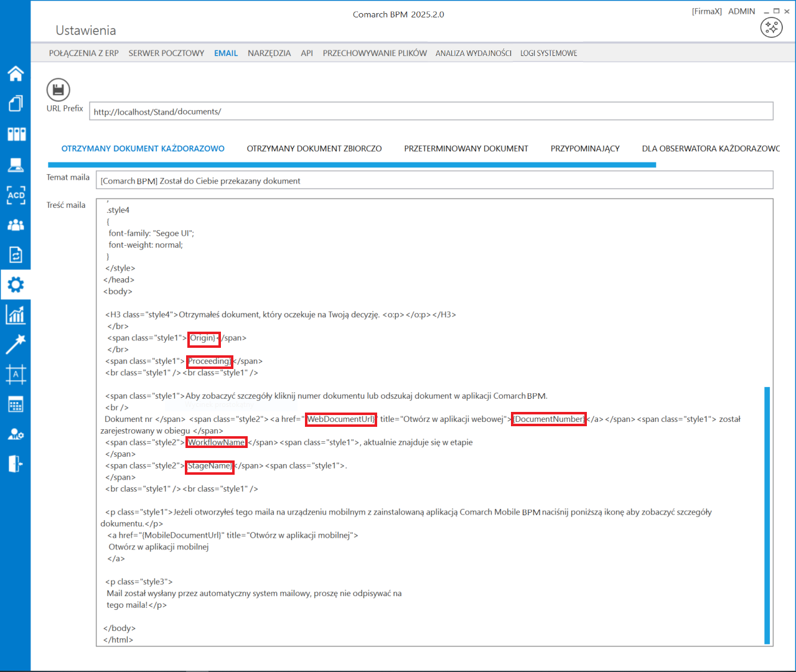The width and height of the screenshot is (796, 672).
Task: Click the '</html>' closing tag line
Action: (x=118, y=640)
